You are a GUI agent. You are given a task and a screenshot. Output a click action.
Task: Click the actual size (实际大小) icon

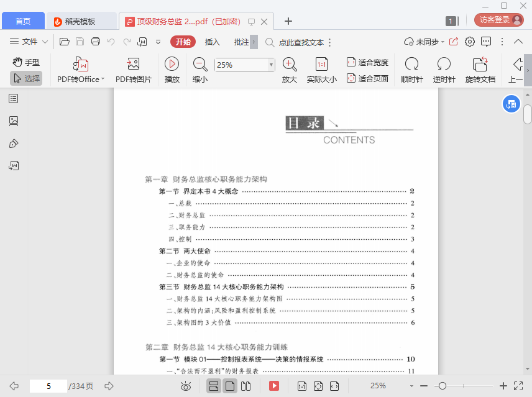point(321,64)
